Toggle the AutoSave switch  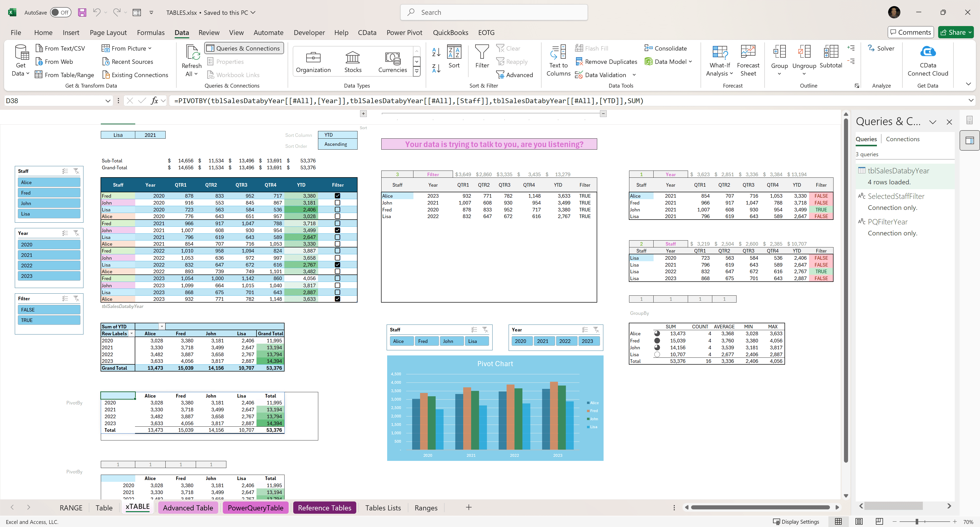coord(61,13)
